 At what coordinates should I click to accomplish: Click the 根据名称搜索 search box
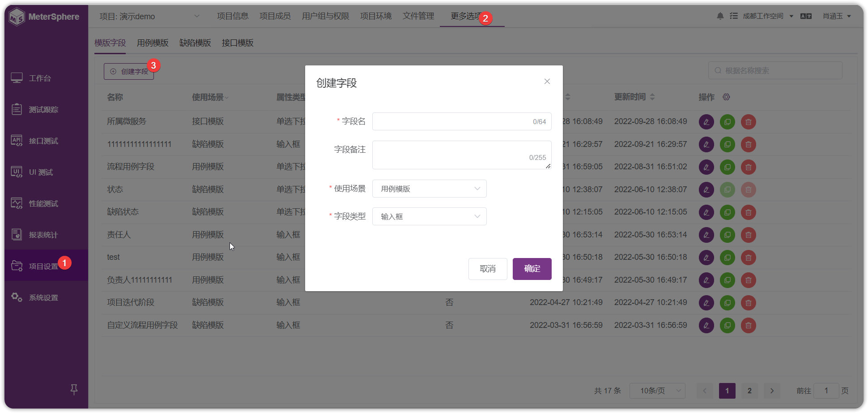tap(775, 71)
